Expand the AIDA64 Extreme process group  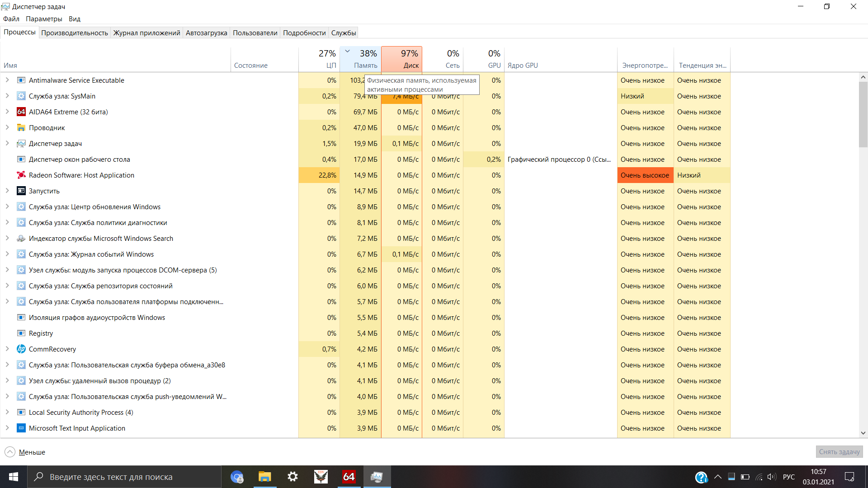pos(7,112)
